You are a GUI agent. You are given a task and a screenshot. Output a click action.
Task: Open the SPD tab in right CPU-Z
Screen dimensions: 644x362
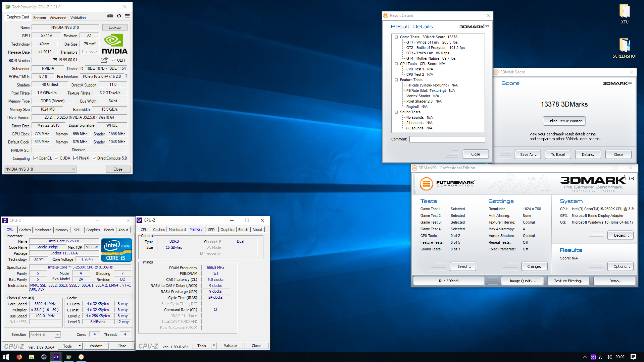(x=211, y=230)
